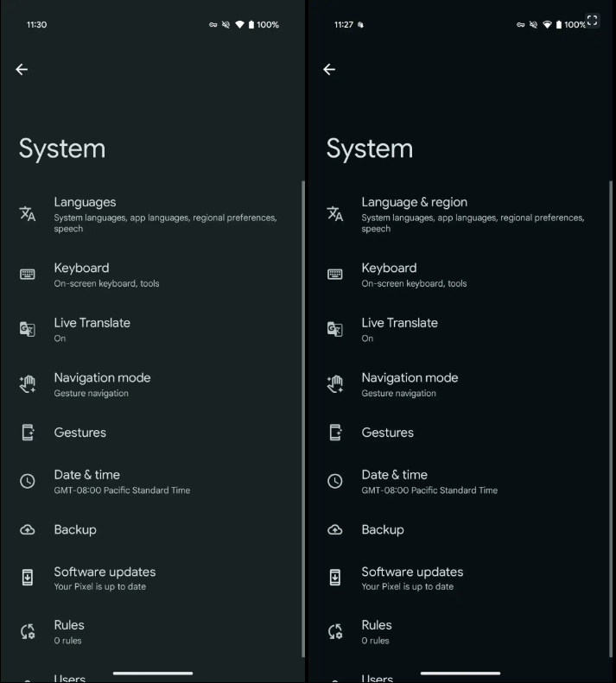Tap the VPN key icon on right screen
This screenshot has width=616, height=683.
tap(520, 24)
